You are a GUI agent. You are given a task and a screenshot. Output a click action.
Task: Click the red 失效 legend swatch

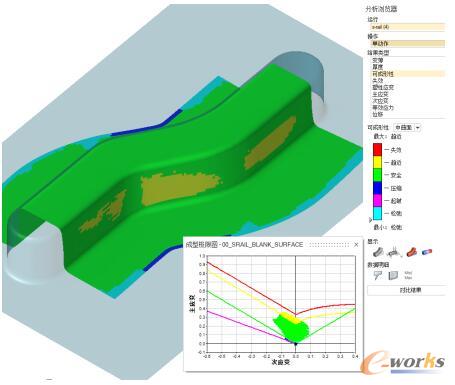(x=377, y=149)
